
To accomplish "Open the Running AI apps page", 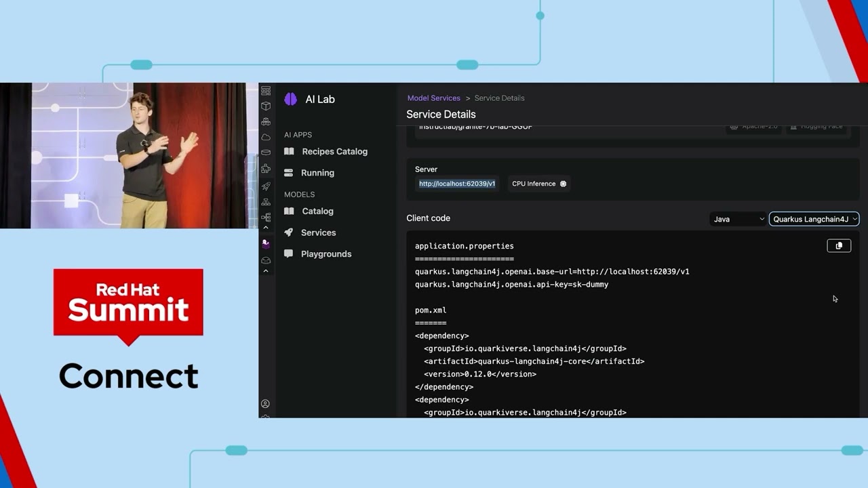I will 318,173.
